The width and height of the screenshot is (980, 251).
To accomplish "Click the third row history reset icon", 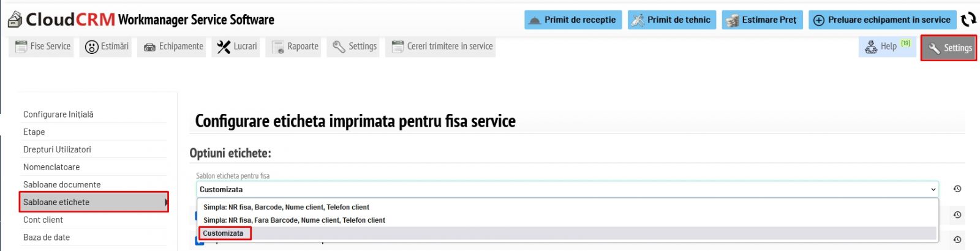I will (957, 239).
